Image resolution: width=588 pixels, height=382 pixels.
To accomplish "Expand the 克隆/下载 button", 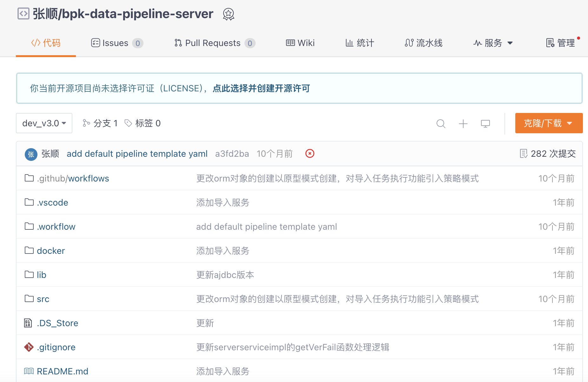I will pos(549,123).
